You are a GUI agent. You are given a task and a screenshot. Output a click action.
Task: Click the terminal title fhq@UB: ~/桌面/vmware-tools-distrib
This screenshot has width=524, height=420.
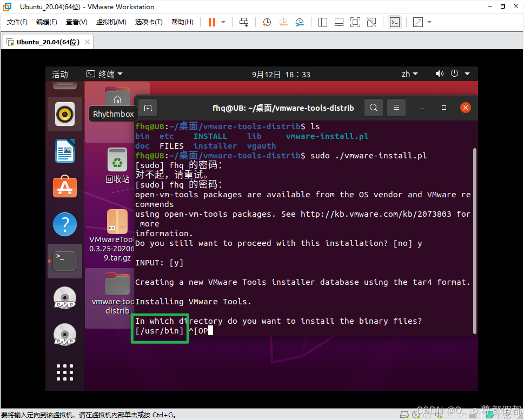coord(283,108)
